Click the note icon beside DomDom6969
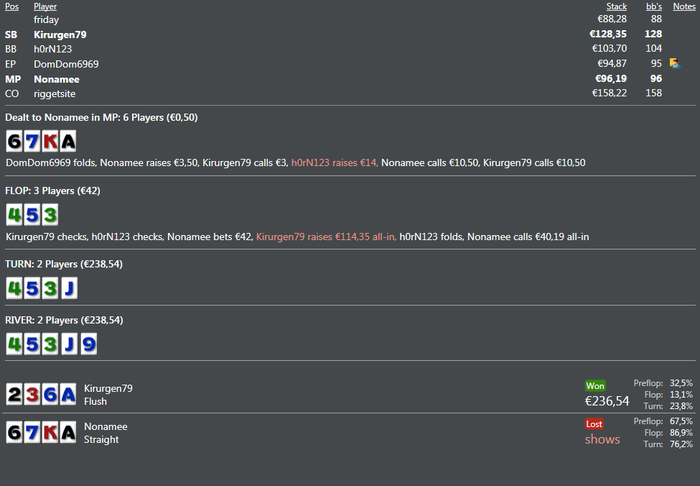700x486 pixels. (675, 64)
